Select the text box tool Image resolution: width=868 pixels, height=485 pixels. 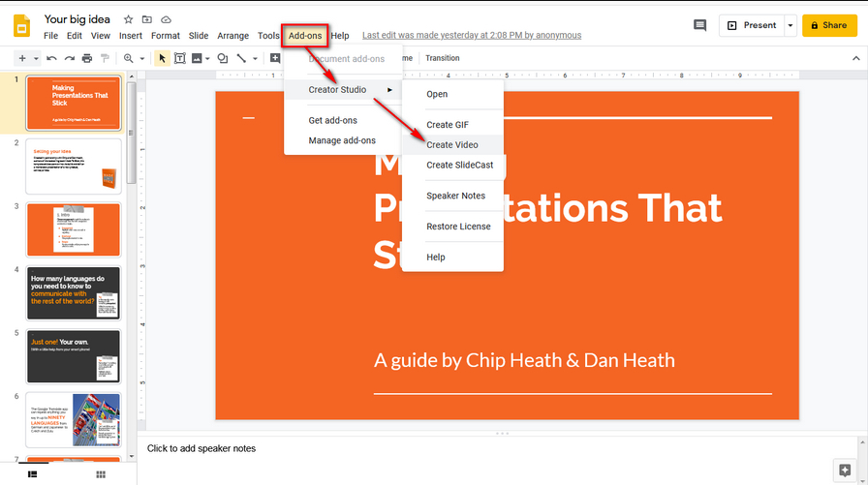180,58
